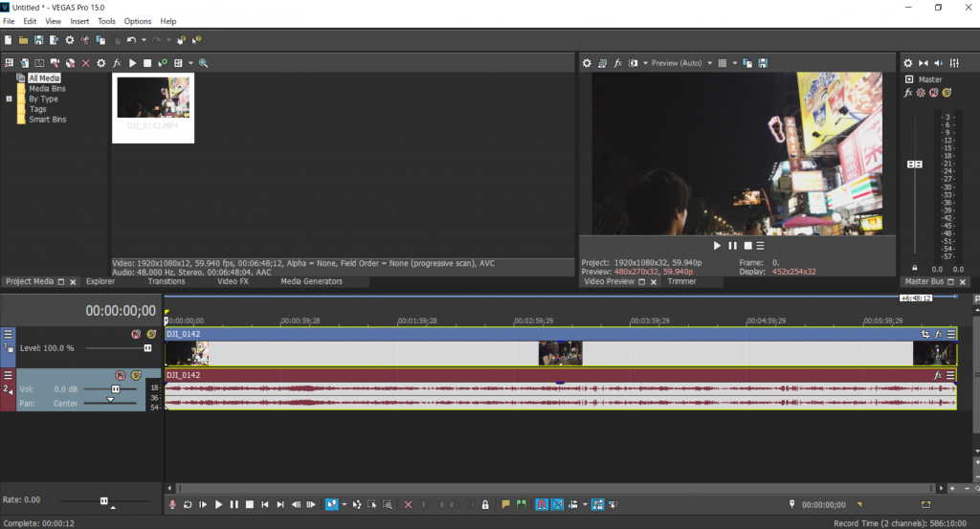Open Event FX on DJI_0142 audio event

(938, 375)
